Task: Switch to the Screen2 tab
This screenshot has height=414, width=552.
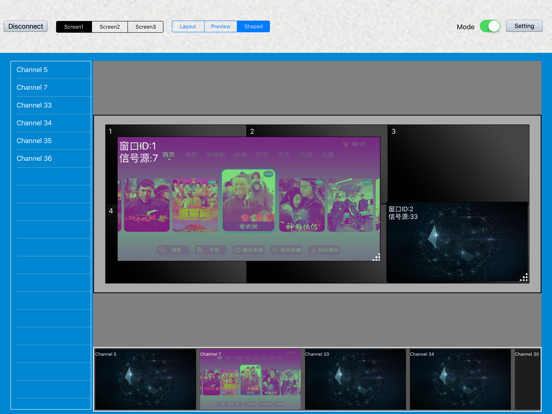Action: point(109,27)
